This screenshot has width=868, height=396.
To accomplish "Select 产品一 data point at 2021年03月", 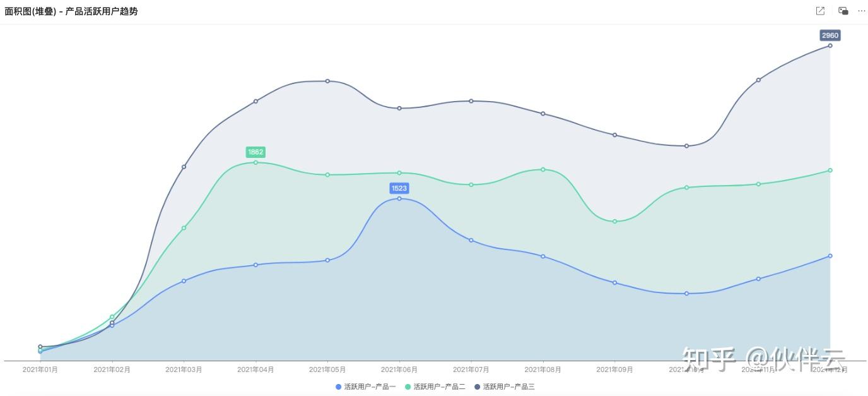I will pos(184,281).
